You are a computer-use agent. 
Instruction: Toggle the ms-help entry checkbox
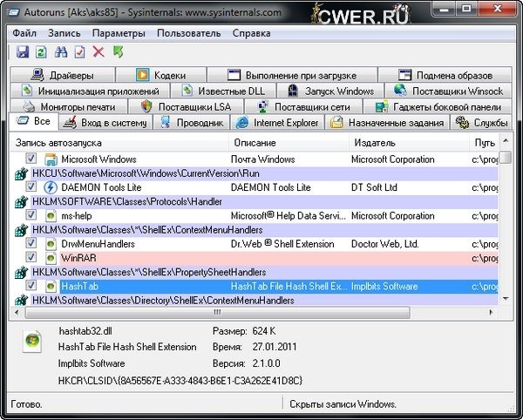(31, 215)
